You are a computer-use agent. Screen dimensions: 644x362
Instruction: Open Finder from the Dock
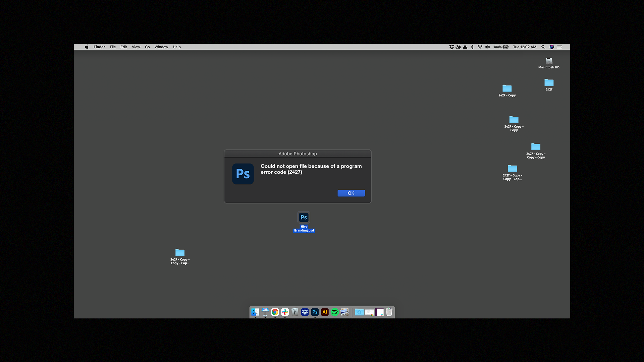[x=255, y=312]
